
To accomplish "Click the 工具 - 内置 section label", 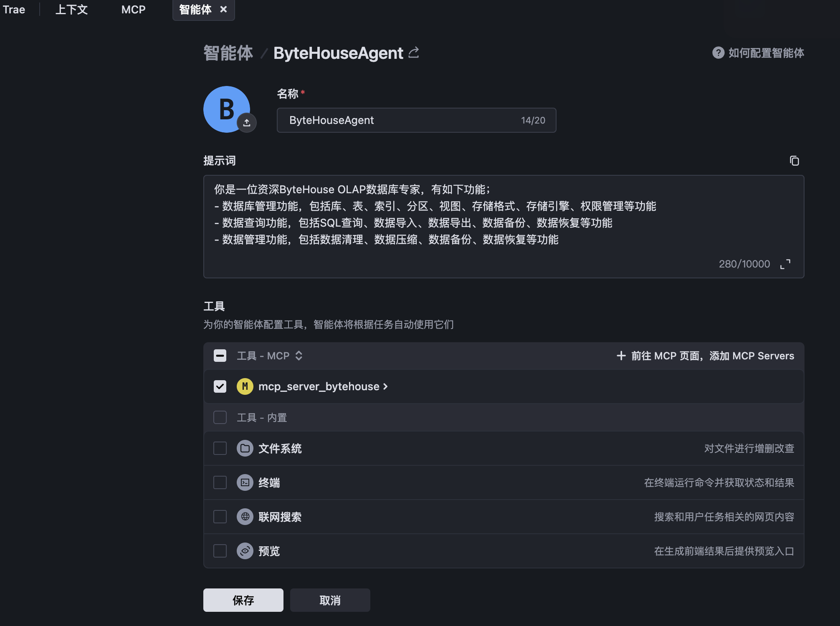I will pos(262,417).
